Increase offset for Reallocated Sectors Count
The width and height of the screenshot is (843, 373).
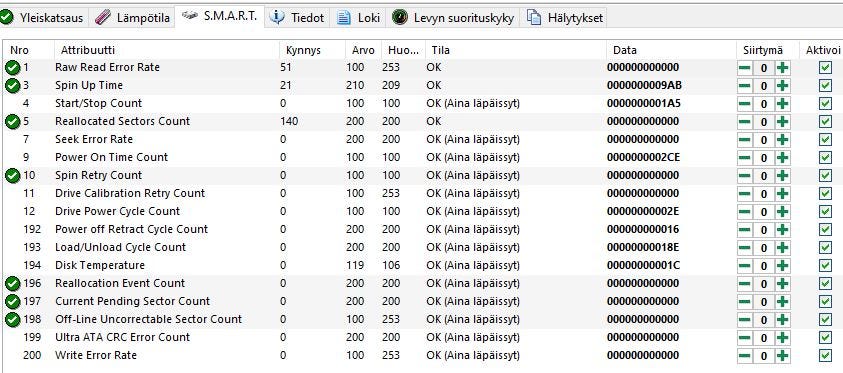[783, 122]
